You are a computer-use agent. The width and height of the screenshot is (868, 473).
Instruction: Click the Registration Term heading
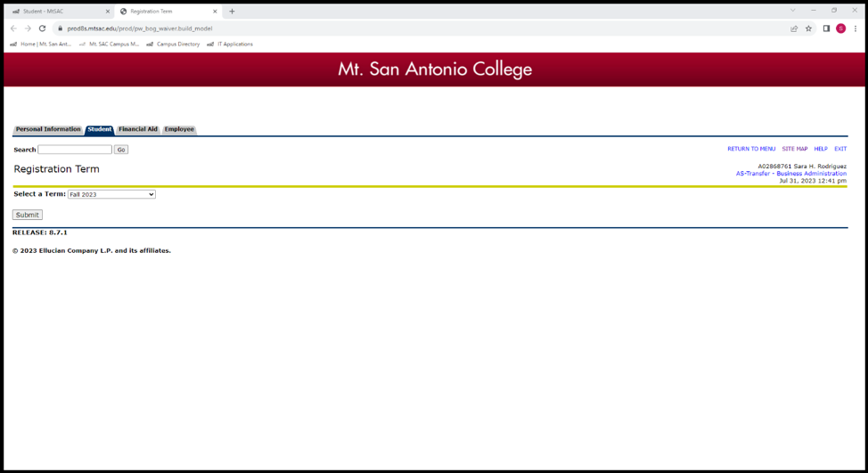[56, 169]
